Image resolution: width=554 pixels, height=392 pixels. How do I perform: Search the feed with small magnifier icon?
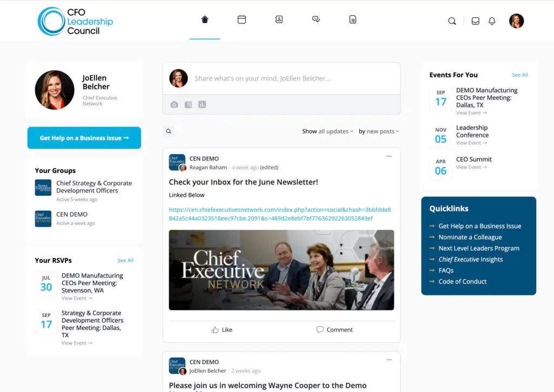click(169, 131)
